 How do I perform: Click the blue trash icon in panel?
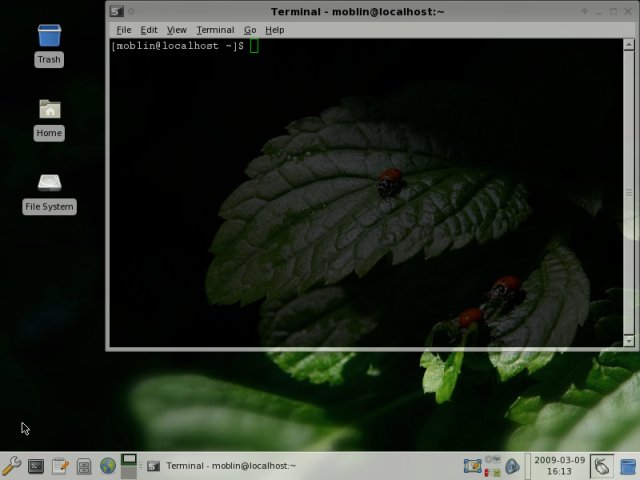[x=628, y=465]
